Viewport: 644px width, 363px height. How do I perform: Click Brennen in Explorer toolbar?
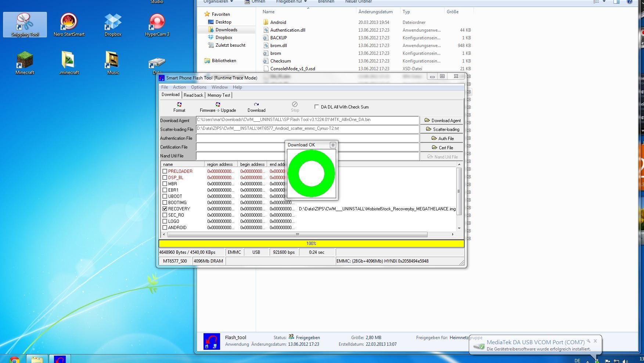(326, 1)
